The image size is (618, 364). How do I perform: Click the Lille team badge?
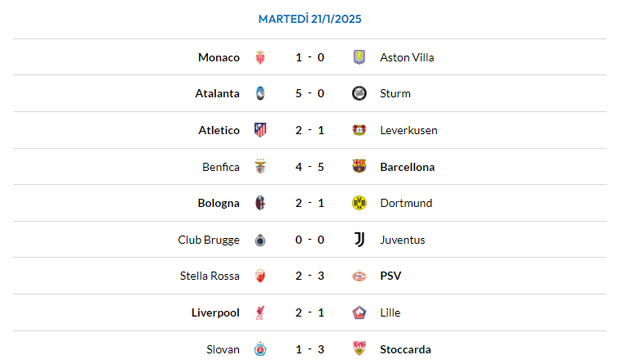pyautogui.click(x=359, y=312)
